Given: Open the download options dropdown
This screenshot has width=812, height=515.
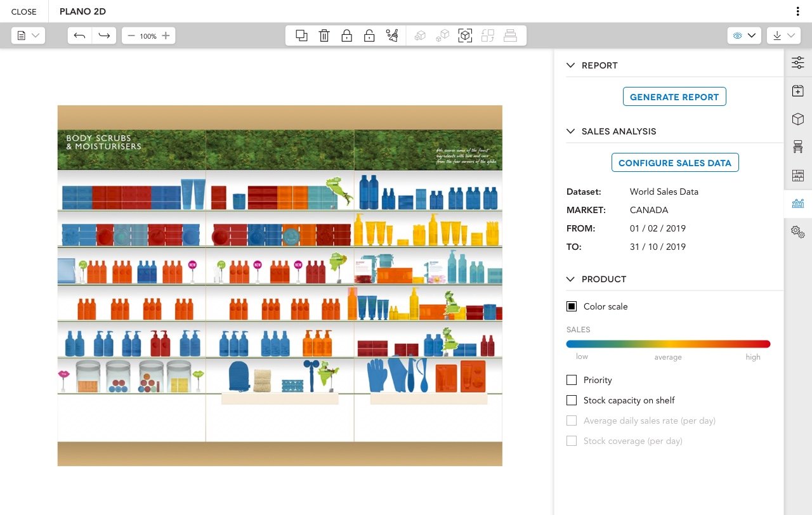Looking at the screenshot, I should [783, 36].
